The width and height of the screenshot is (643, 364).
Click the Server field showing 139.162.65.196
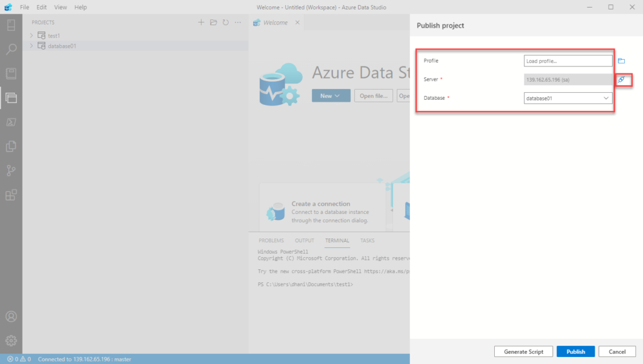[568, 80]
